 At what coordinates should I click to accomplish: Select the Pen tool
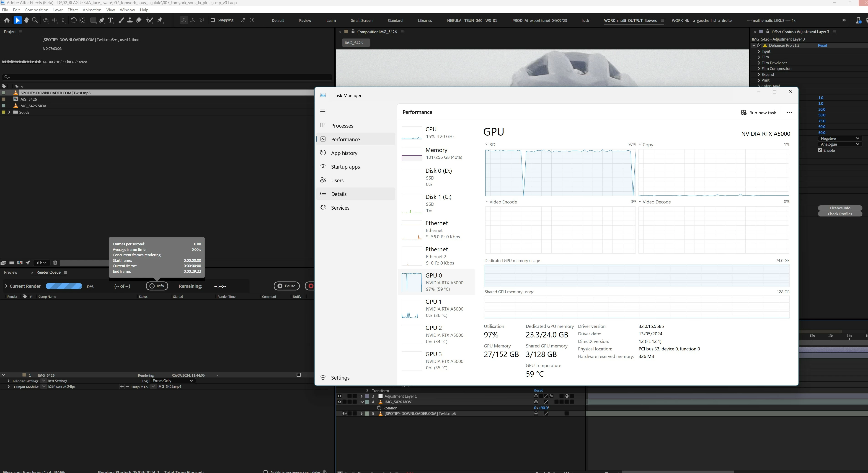[x=102, y=20]
